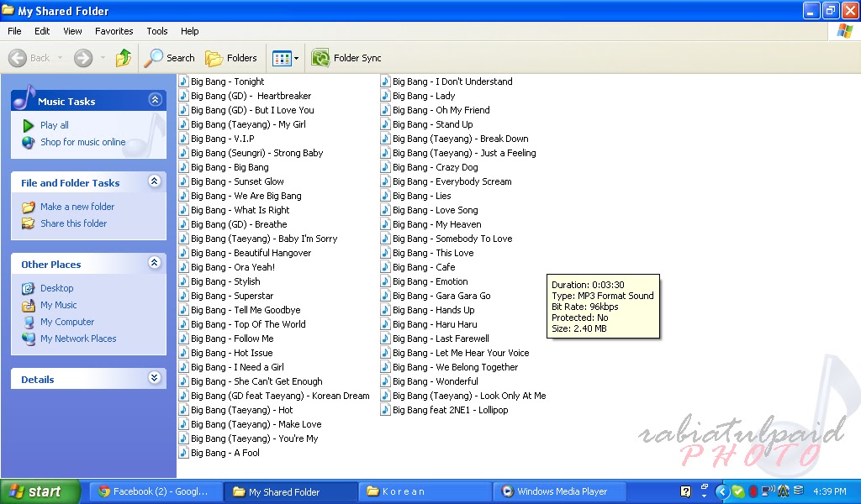
Task: Select file Big Bang - Last Farewell
Action: (441, 339)
